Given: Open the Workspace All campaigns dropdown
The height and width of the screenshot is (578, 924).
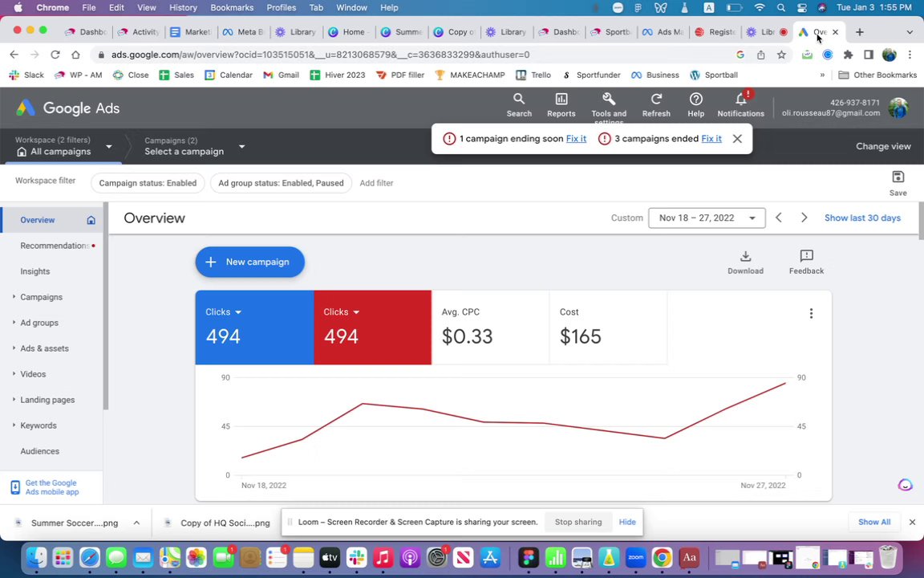Looking at the screenshot, I should [x=63, y=145].
